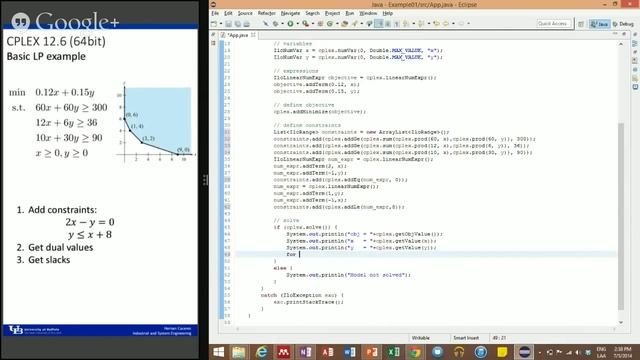
Task: Click the New Java Class icon
Action: (330, 24)
